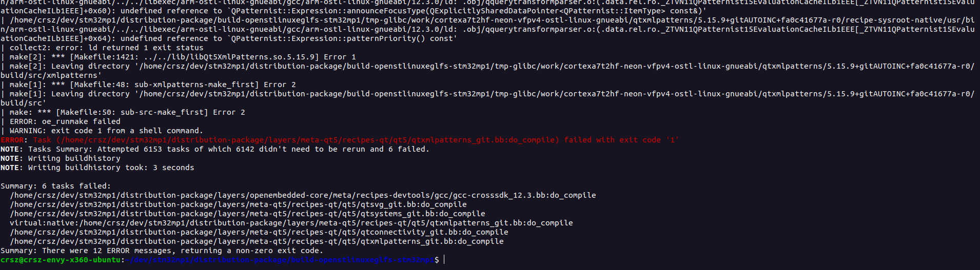This screenshot has width=980, height=270.
Task: Click the 'Summary: 6 tasks failed:' line
Action: (55, 186)
